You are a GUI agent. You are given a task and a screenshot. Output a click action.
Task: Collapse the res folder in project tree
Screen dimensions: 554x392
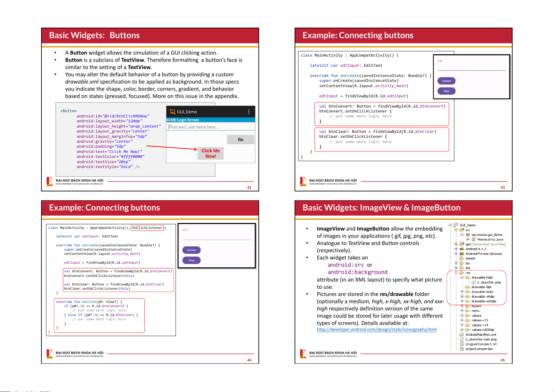[456, 273]
